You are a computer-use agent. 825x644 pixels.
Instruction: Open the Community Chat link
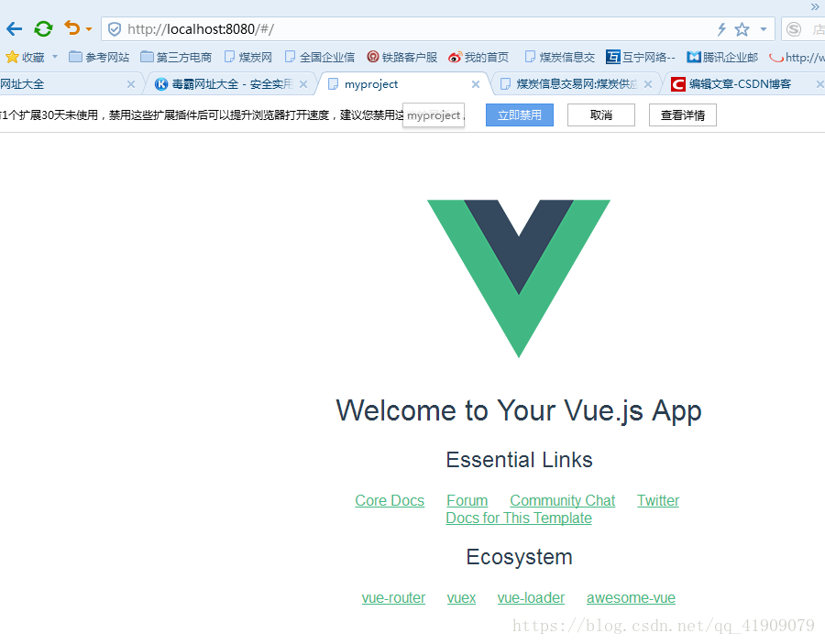point(563,500)
